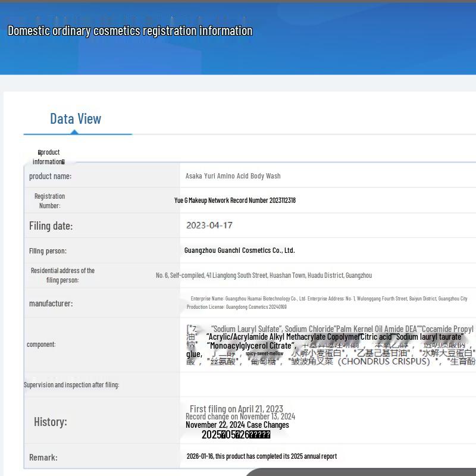
Task: Click the filing date 2023-04-17
Action: [x=209, y=226]
